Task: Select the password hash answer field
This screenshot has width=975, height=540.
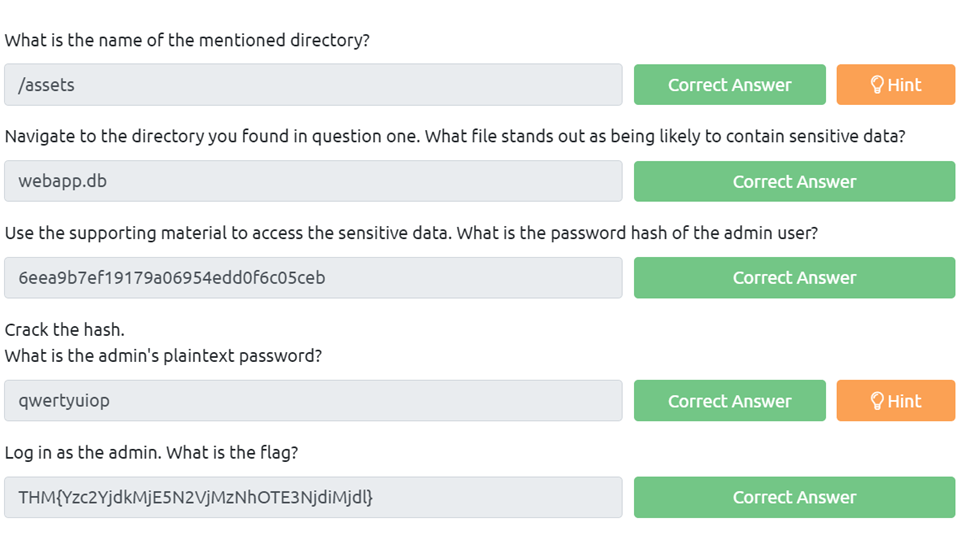Action: pyautogui.click(x=313, y=278)
